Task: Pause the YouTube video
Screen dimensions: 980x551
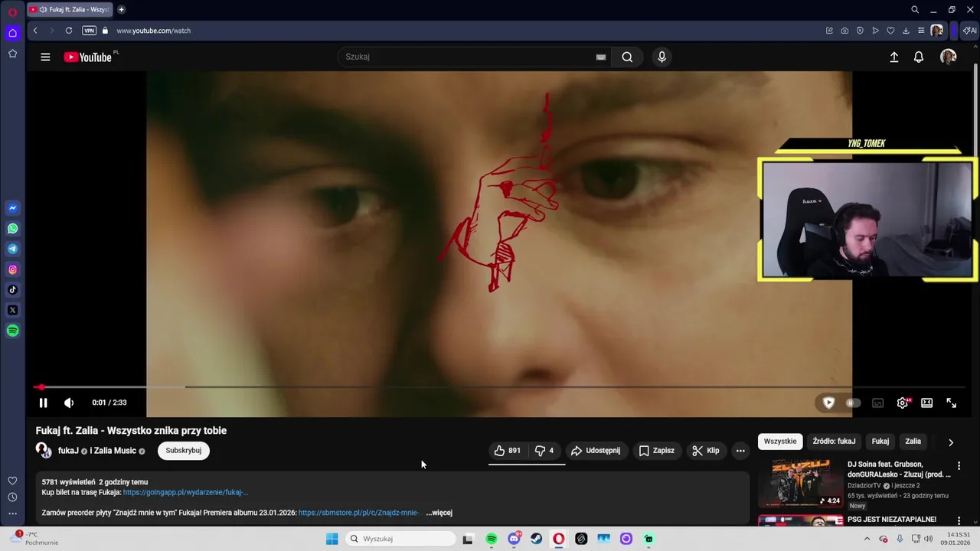Action: 43,403
